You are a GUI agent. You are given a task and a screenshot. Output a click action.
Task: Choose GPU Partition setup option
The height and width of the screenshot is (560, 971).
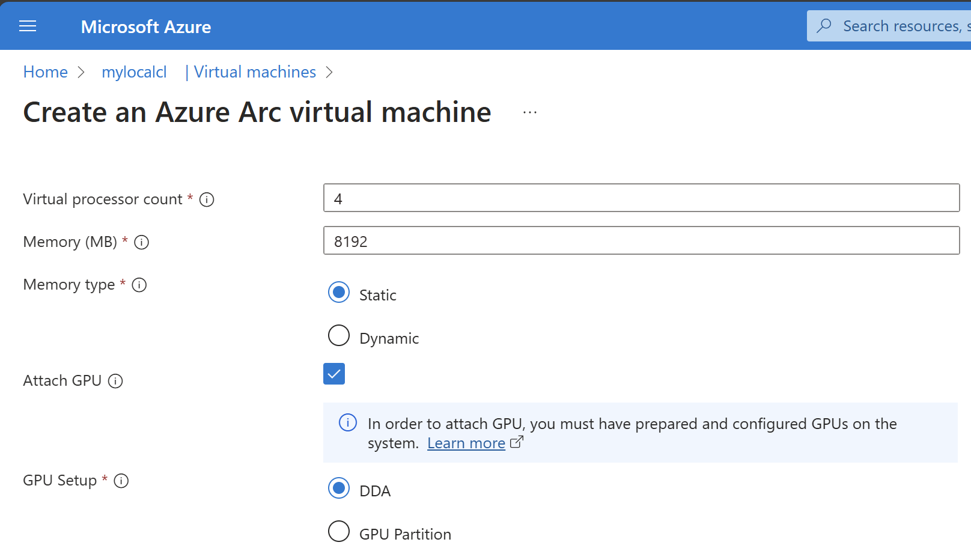click(339, 532)
